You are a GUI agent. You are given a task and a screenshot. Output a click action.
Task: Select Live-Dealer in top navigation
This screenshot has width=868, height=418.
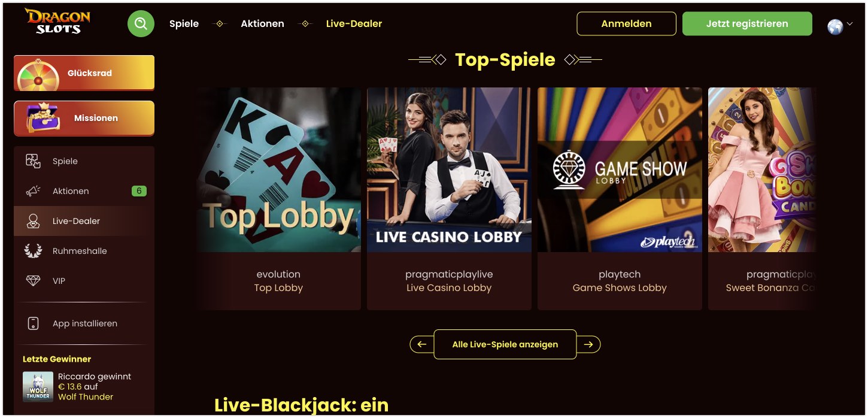(x=354, y=24)
